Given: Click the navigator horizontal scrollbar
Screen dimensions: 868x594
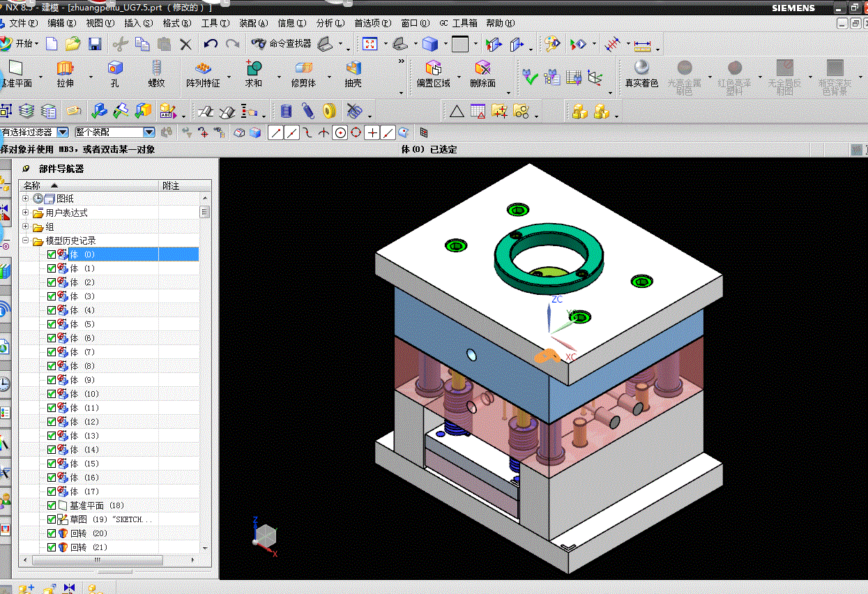Looking at the screenshot, I should (96, 560).
